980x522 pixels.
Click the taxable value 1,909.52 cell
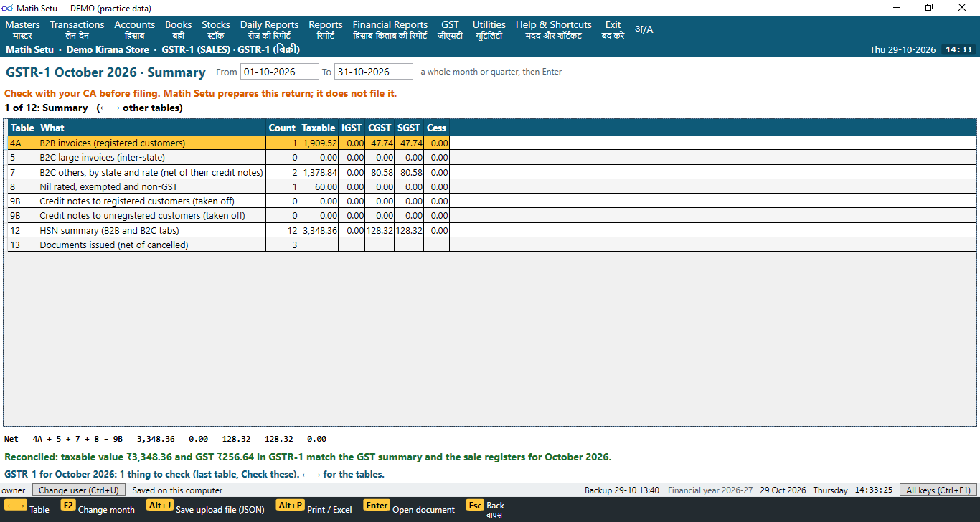(x=319, y=143)
